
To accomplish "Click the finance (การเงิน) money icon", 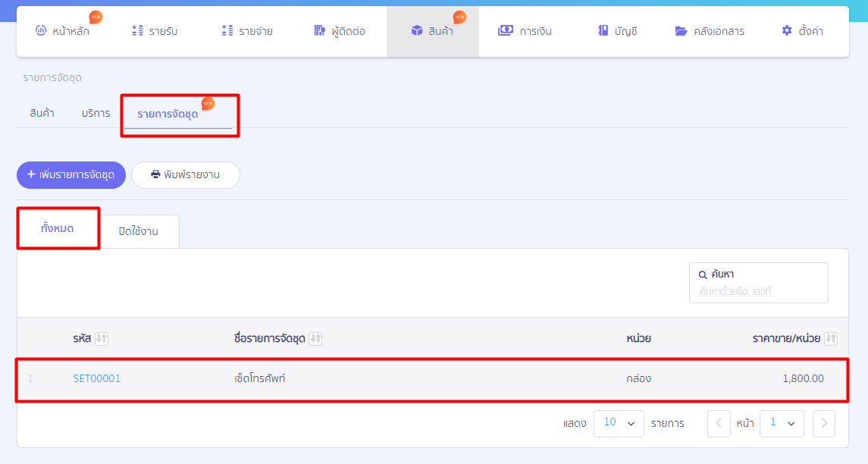I will pyautogui.click(x=505, y=31).
